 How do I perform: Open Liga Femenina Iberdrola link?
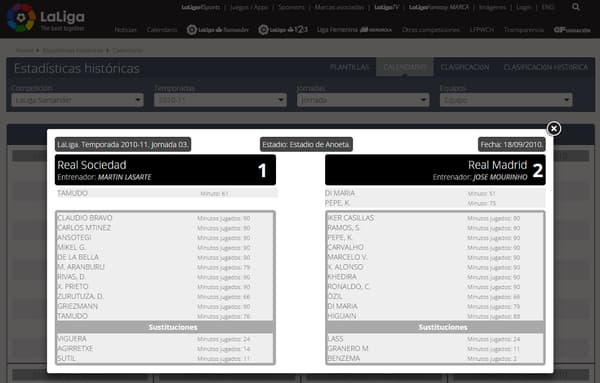click(354, 29)
